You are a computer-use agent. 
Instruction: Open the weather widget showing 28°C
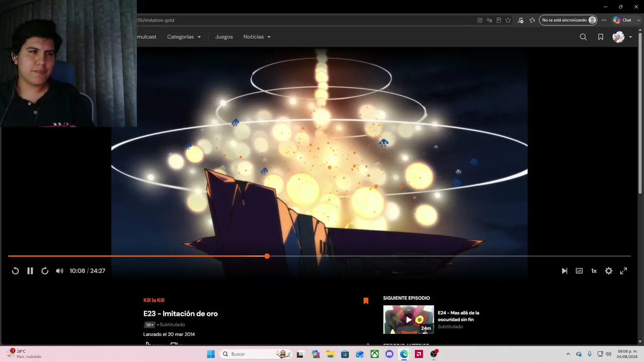tap(24, 354)
